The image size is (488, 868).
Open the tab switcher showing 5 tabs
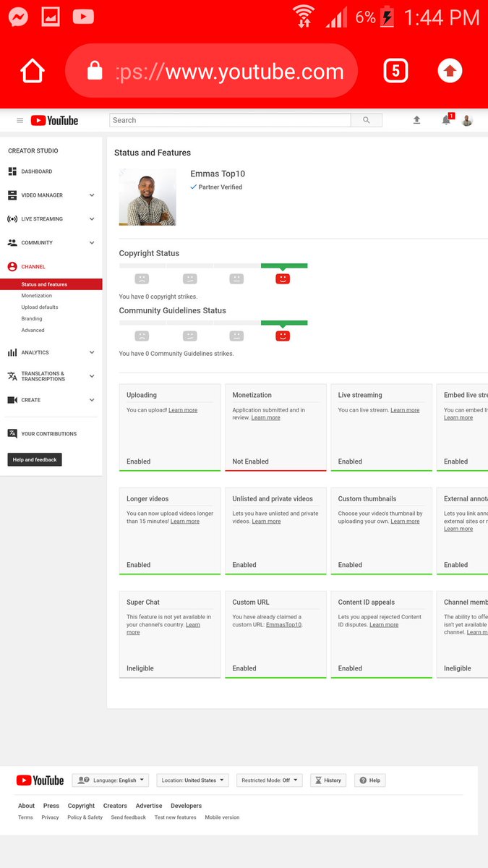coord(395,71)
